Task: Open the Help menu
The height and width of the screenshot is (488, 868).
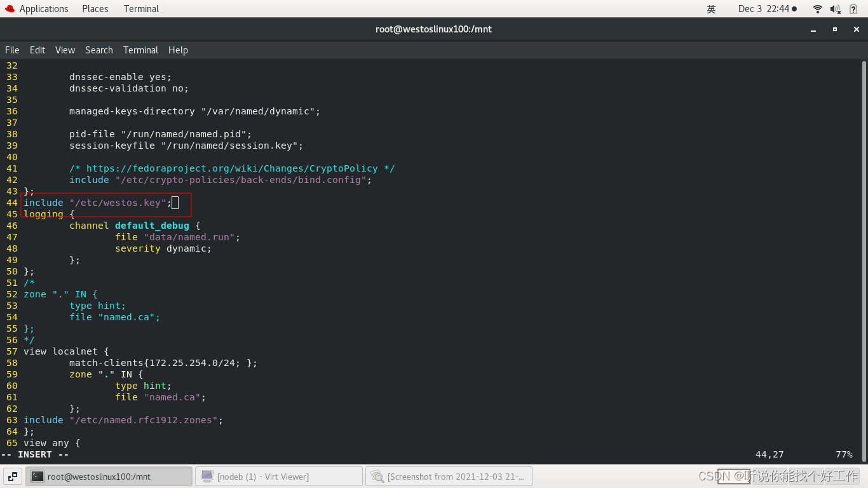Action: (x=178, y=50)
